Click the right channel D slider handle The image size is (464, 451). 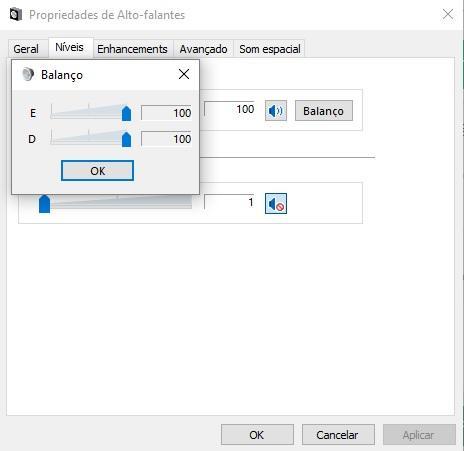click(126, 139)
